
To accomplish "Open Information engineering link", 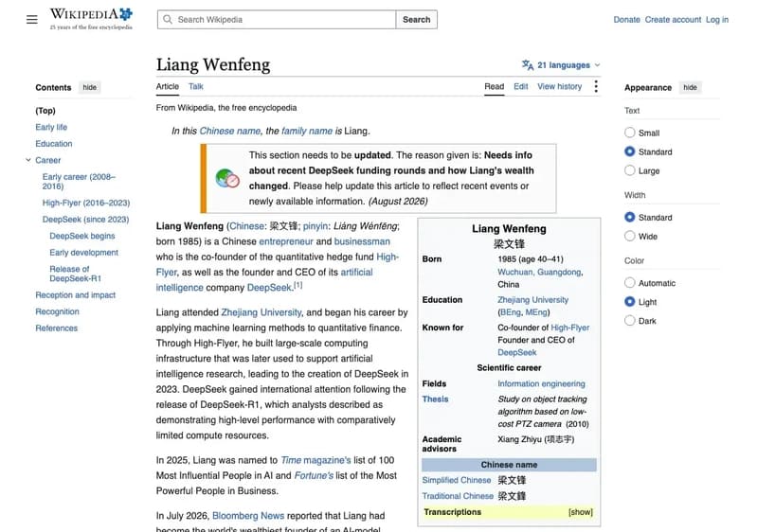I will pyautogui.click(x=541, y=383).
